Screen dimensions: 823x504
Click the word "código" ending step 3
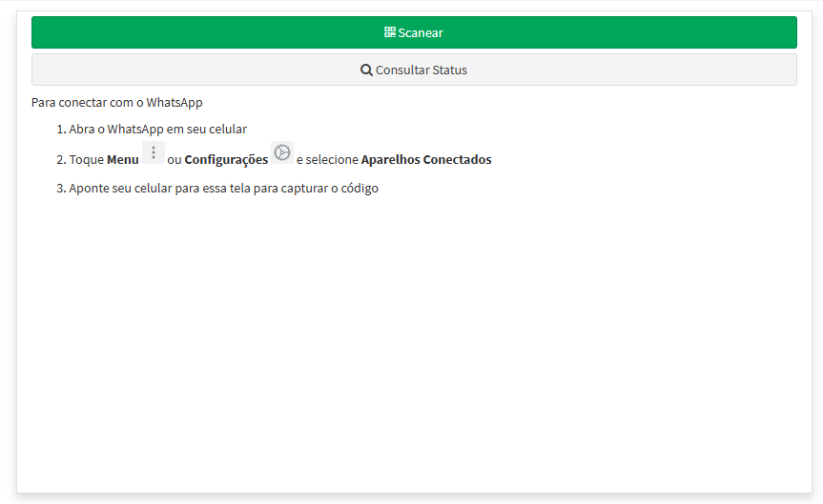click(359, 189)
